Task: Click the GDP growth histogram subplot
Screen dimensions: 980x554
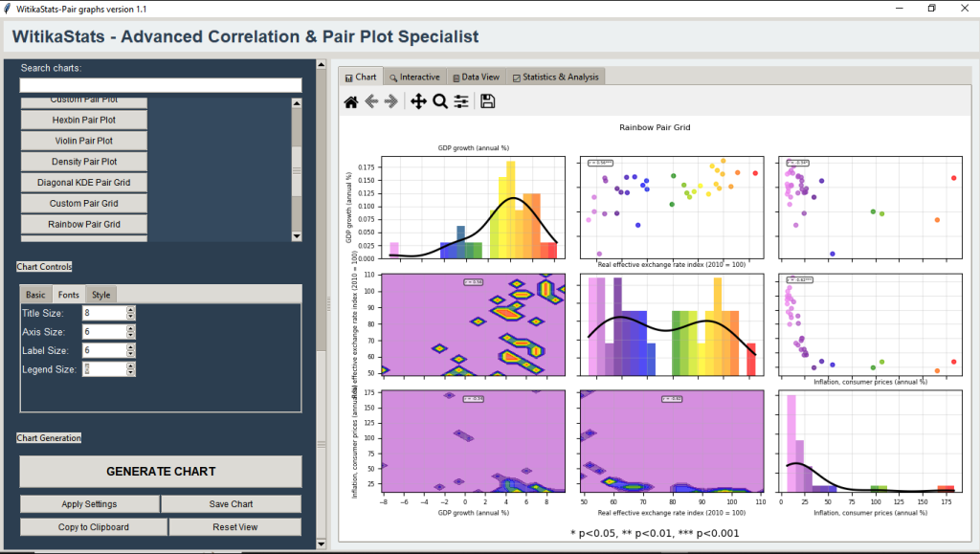Action: (x=473, y=208)
